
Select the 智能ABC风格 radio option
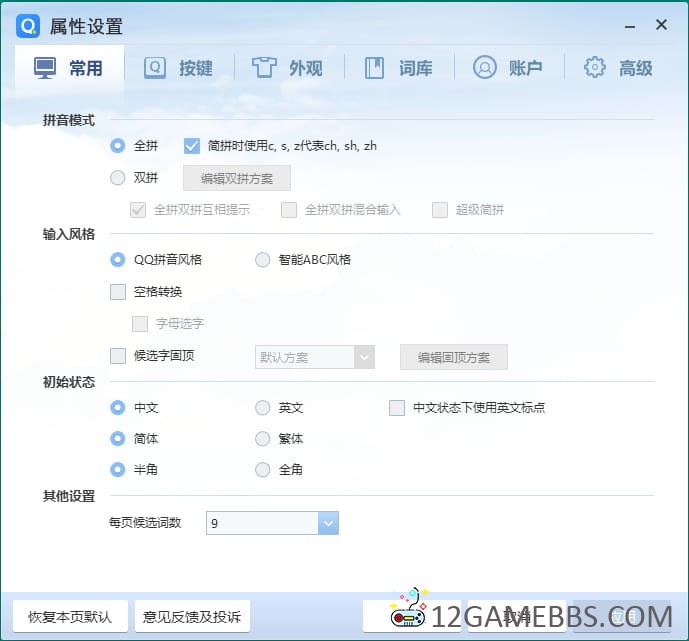point(263,260)
